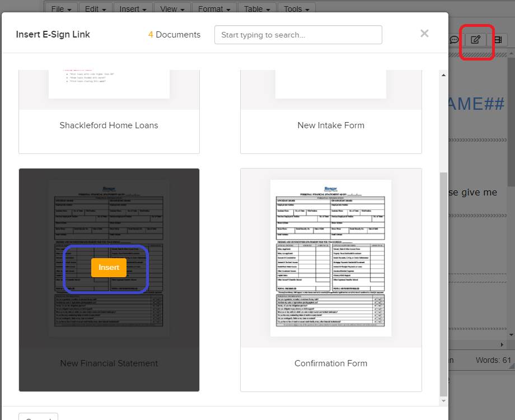Click the 4 Documents count label
This screenshot has width=515, height=420.
[174, 35]
